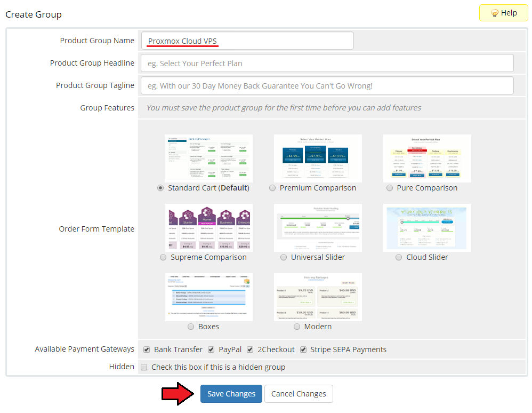Click the Supreme Comparison template thumbnail
532x413 pixels.
point(208,228)
